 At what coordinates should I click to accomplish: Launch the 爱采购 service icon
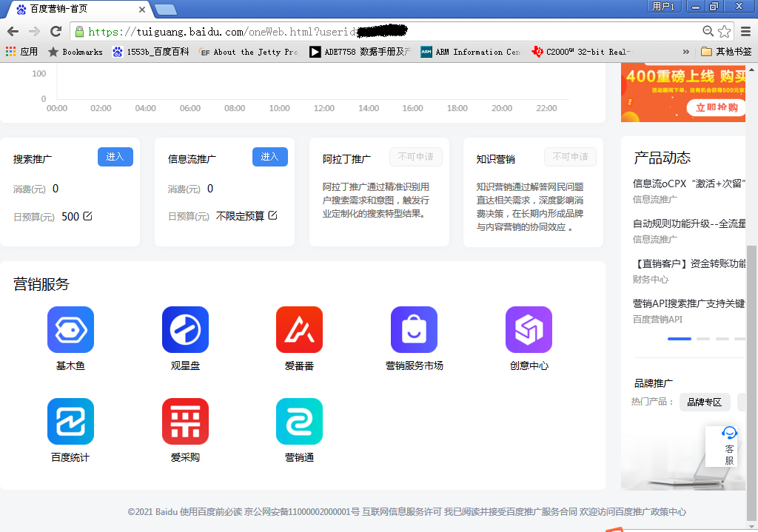coord(185,421)
